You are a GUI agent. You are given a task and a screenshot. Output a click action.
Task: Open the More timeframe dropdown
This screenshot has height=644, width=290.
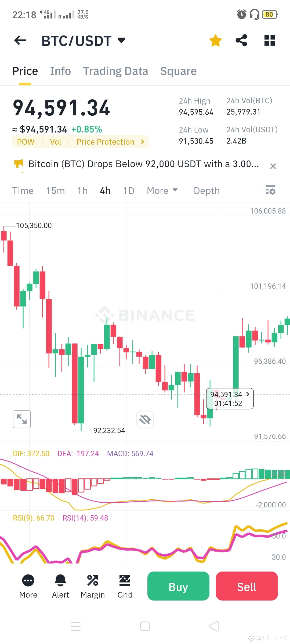pyautogui.click(x=162, y=191)
